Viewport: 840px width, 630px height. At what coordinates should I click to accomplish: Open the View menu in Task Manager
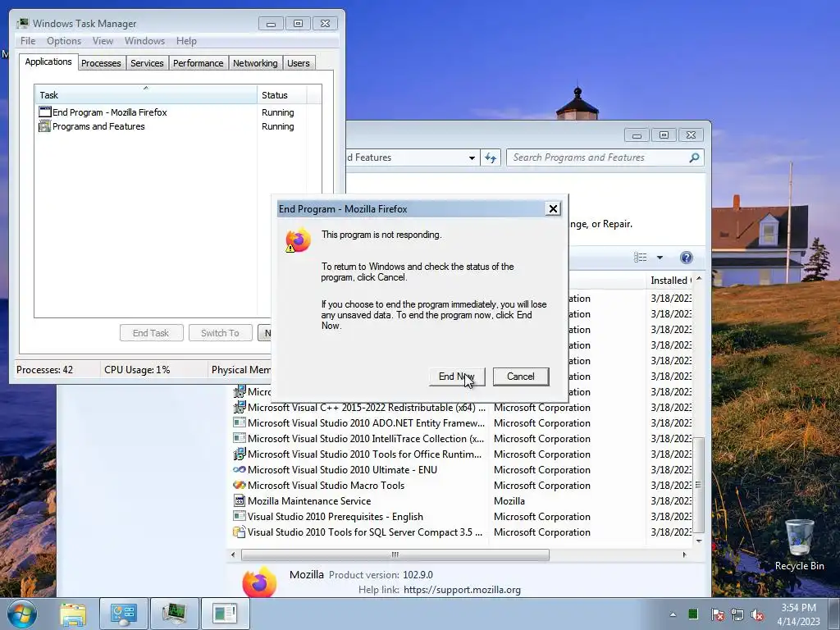[x=103, y=41]
